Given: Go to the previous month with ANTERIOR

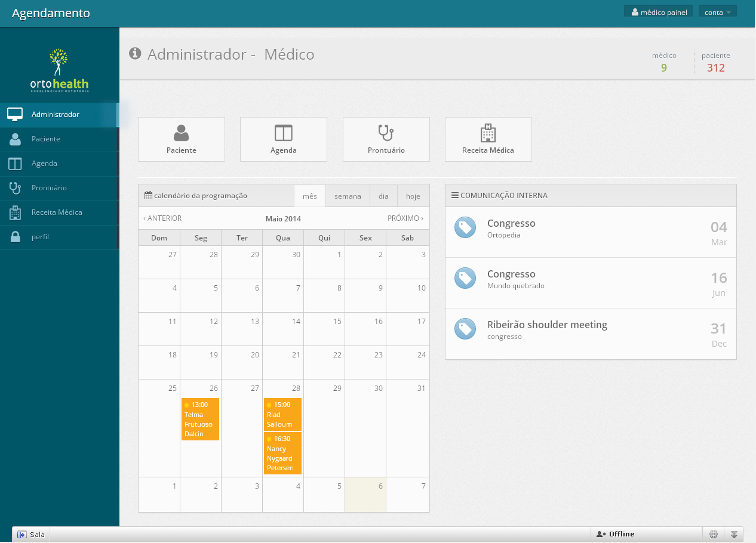Looking at the screenshot, I should coord(162,218).
